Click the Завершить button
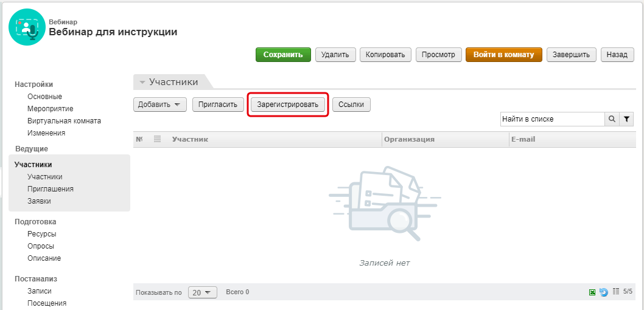Image resolution: width=644 pixels, height=310 pixels. [x=571, y=55]
